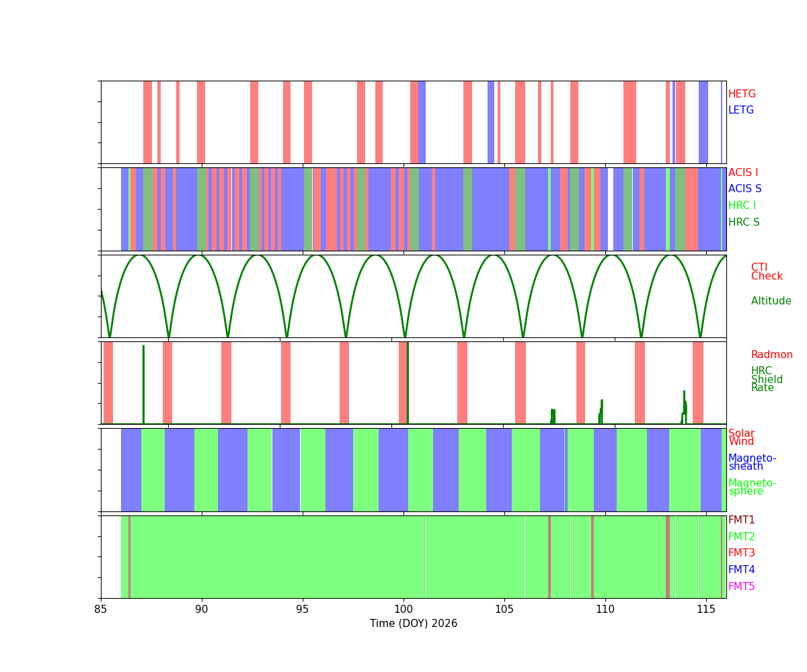Click the magenta FMT5 legend label
Image resolution: width=807 pixels, height=672 pixels.
(x=741, y=587)
